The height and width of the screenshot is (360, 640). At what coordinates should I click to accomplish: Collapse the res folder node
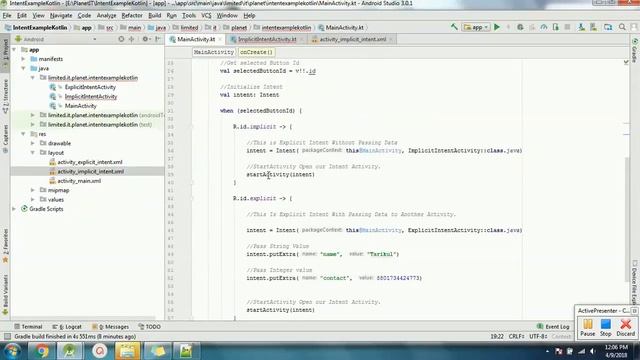pos(23,134)
